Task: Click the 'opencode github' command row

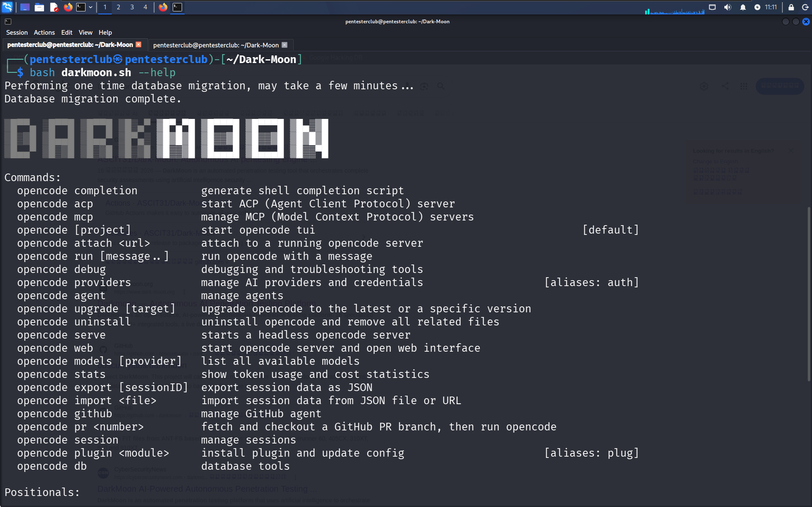Action: coord(169,413)
